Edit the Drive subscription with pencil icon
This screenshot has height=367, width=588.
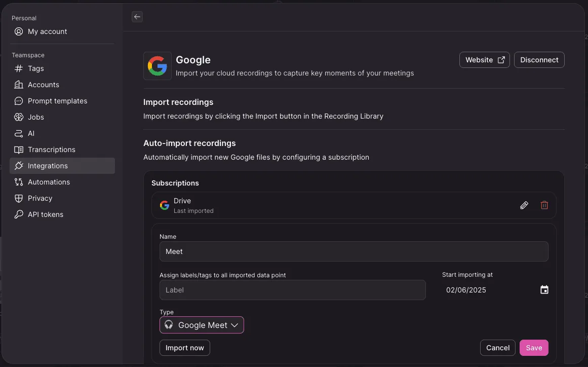(524, 205)
